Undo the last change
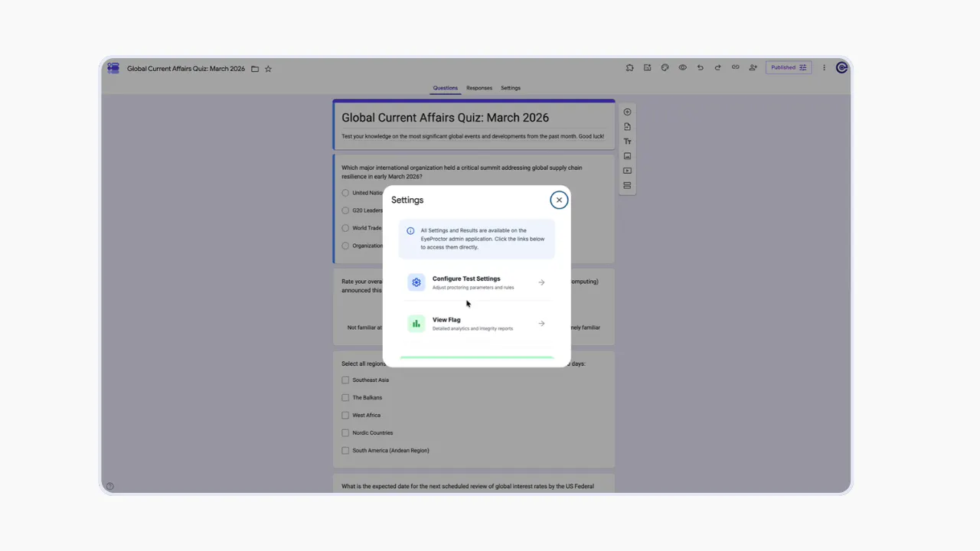This screenshot has width=980, height=551. click(700, 67)
